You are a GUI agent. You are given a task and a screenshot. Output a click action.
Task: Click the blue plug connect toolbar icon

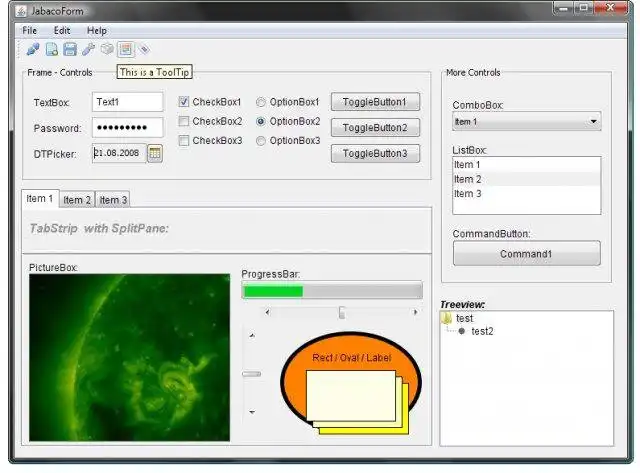pos(33,50)
